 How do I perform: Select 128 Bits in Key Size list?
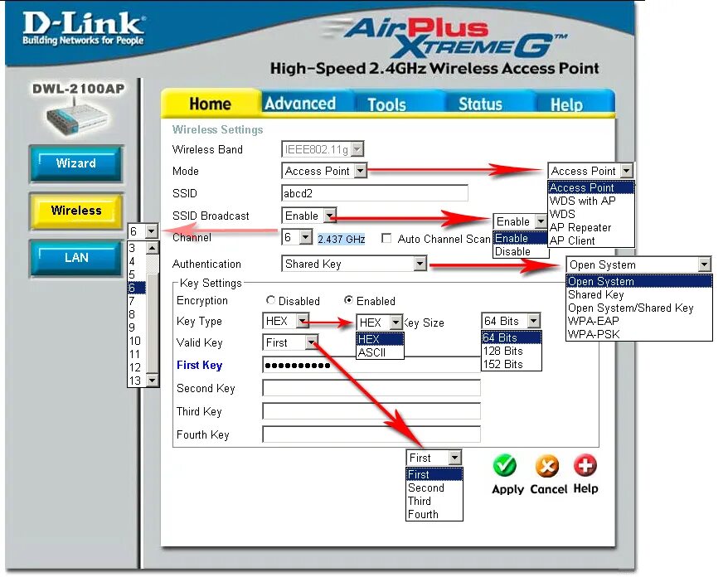click(x=512, y=351)
